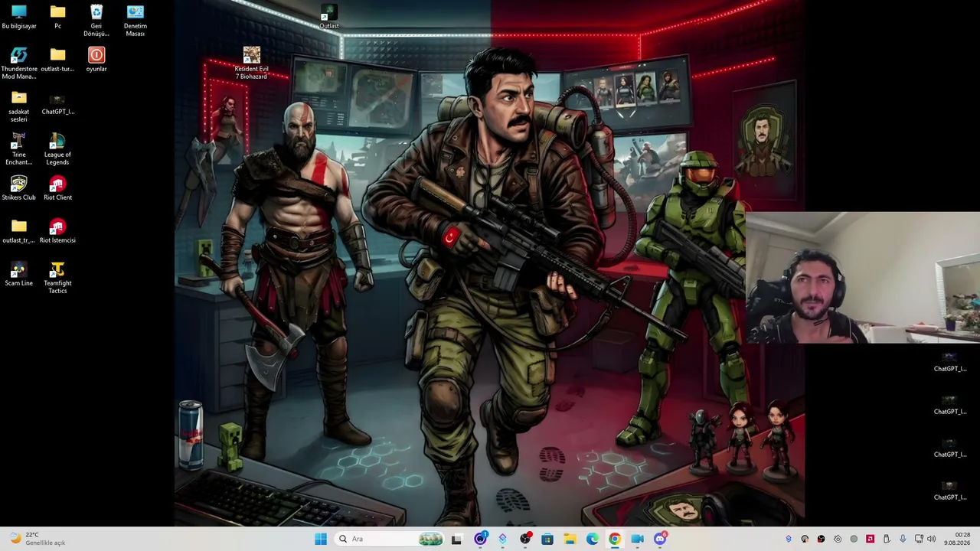The image size is (980, 551).
Task: Launch Microsoft Edge from the taskbar
Action: 593,539
